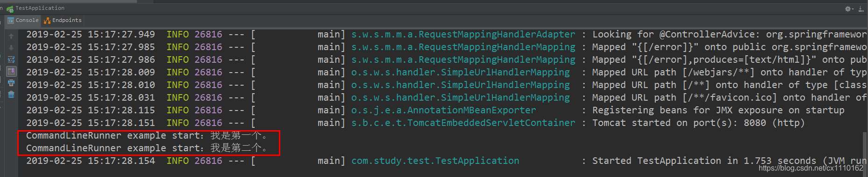The image size is (868, 177).
Task: Select the TestApplication run tab
Action: [36, 8]
